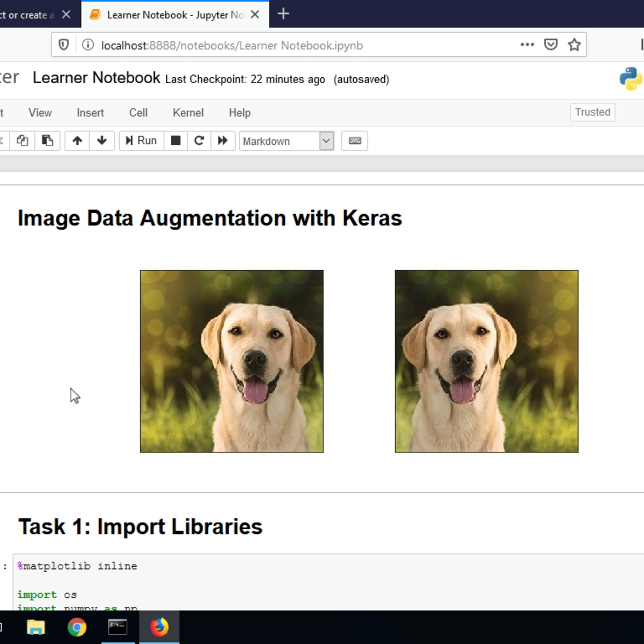Open the Cell menu
Viewport: 644px width, 644px height.
pos(138,113)
